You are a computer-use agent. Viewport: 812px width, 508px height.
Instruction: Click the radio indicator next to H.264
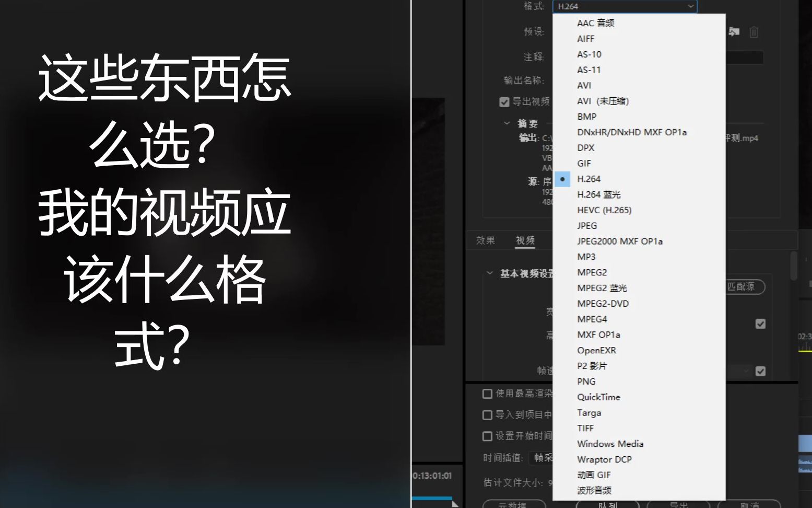(x=562, y=179)
